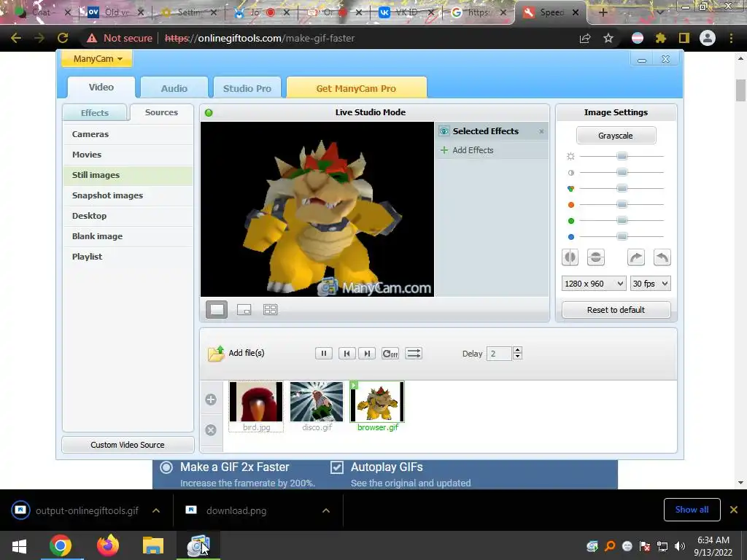
Task: Share this page icon in address bar
Action: tap(585, 38)
